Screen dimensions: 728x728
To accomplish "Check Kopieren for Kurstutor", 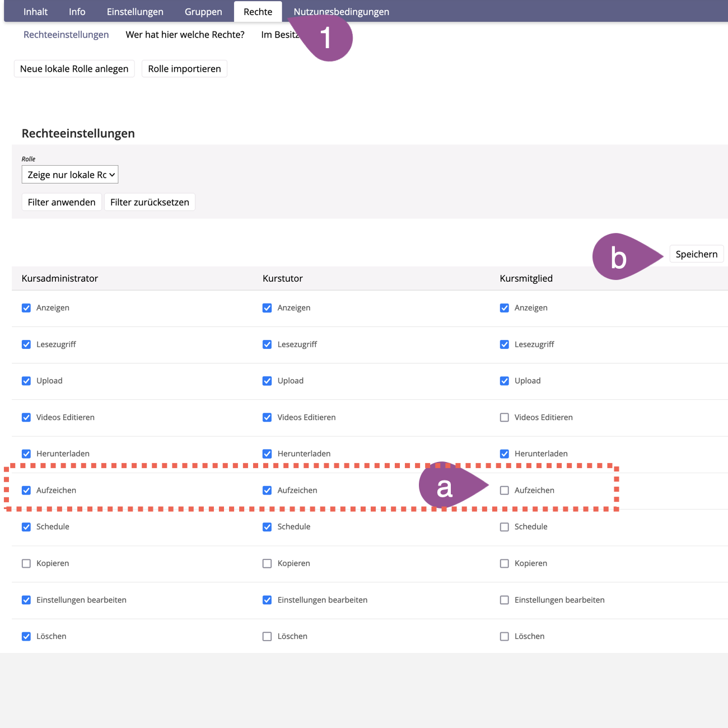I will click(267, 564).
